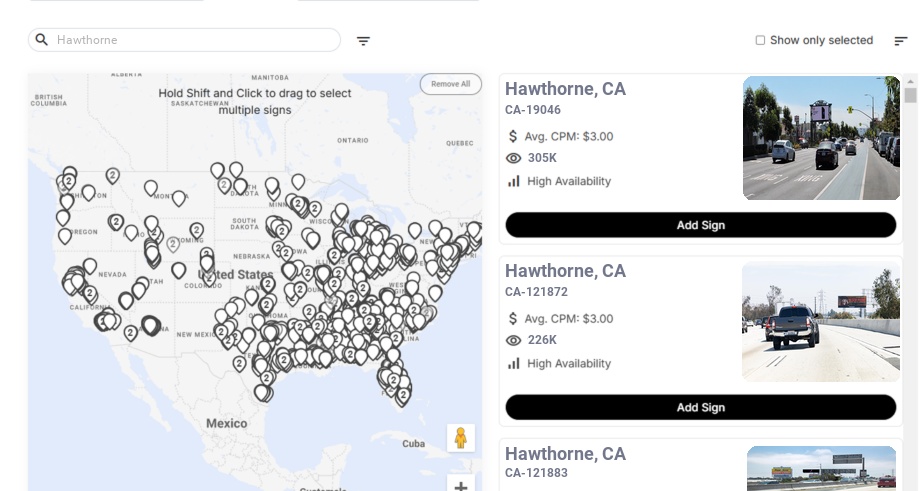Open the sort order icon
The height and width of the screenshot is (491, 920).
(901, 40)
